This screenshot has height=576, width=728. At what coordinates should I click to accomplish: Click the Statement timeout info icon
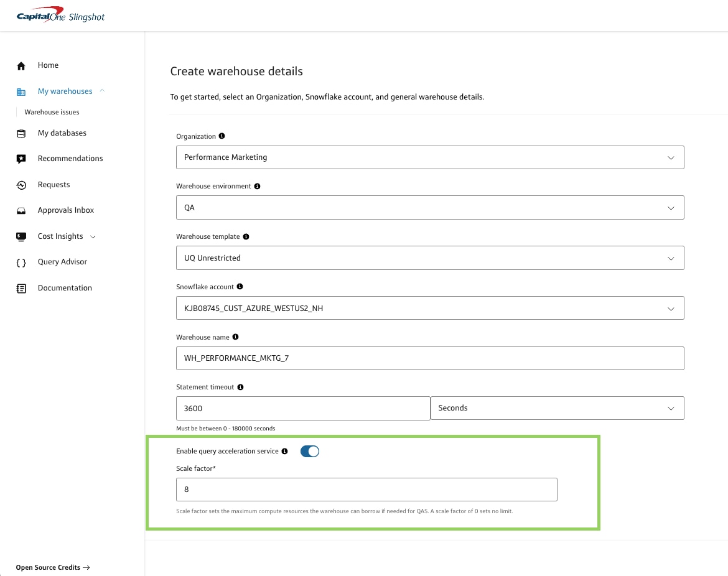click(x=241, y=386)
